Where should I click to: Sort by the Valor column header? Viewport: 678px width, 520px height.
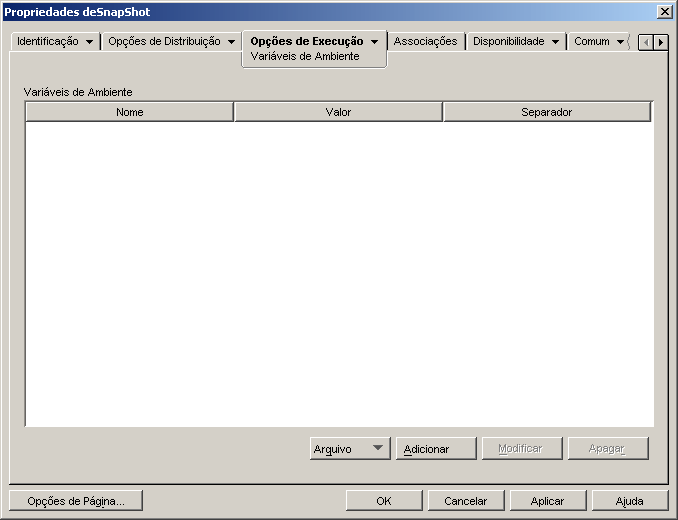pos(338,112)
